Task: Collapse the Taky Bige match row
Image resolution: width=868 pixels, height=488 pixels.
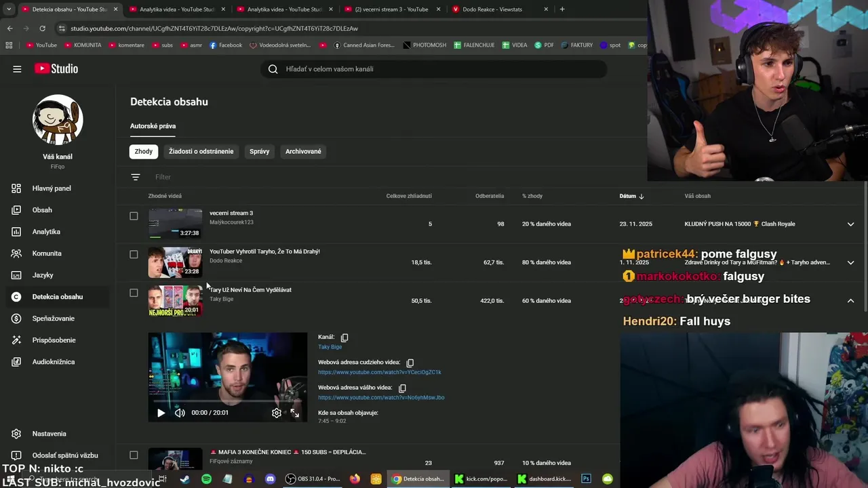Action: 850,301
